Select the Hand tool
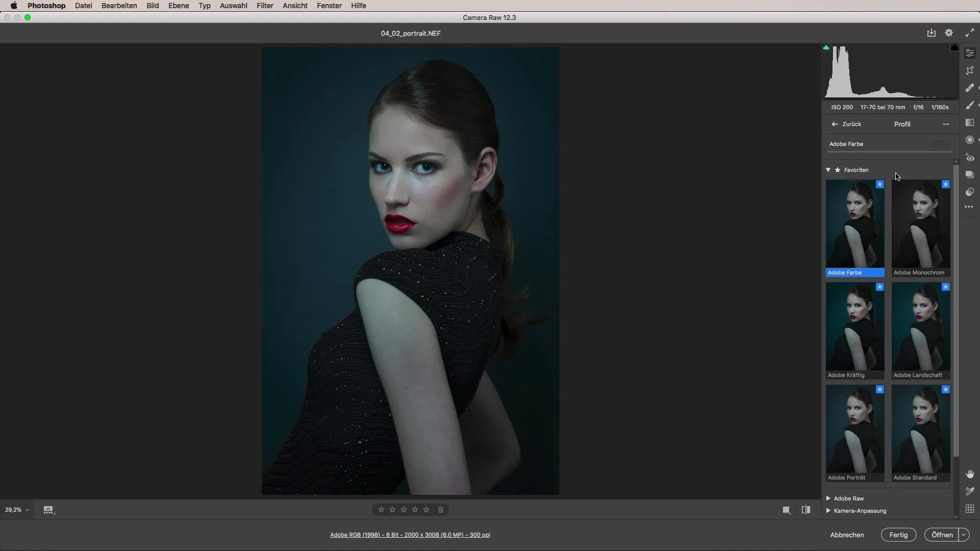This screenshot has width=980, height=551. pyautogui.click(x=970, y=474)
